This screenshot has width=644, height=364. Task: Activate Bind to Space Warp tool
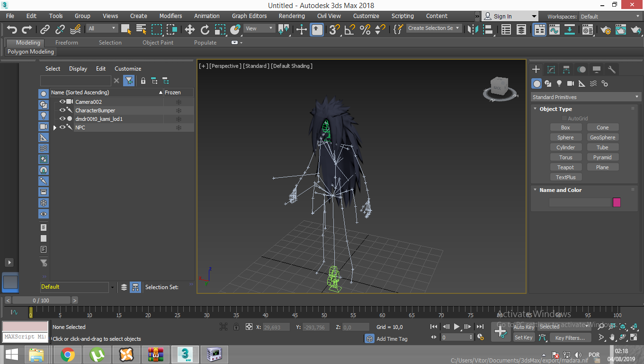[x=75, y=30]
